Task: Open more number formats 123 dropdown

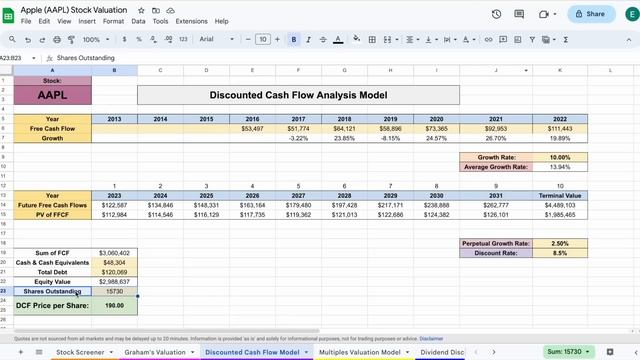Action: (x=183, y=39)
